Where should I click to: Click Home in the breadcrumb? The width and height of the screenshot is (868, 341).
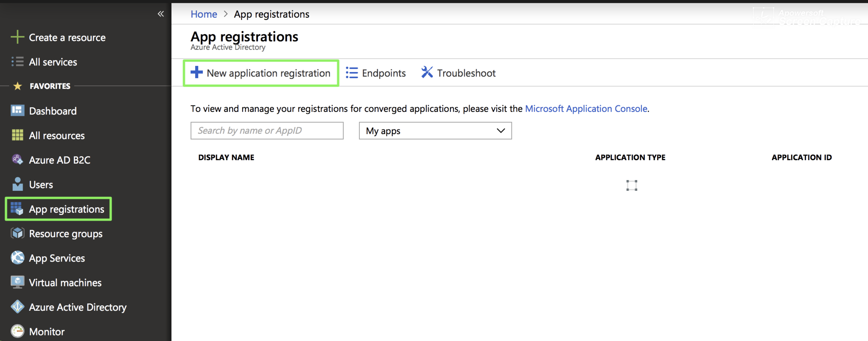click(204, 14)
